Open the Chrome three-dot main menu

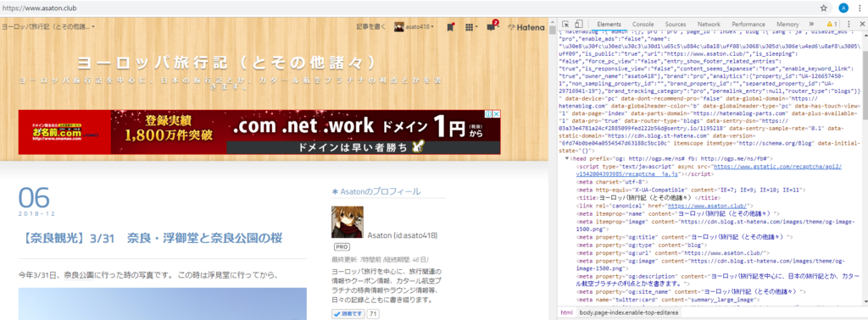860,8
